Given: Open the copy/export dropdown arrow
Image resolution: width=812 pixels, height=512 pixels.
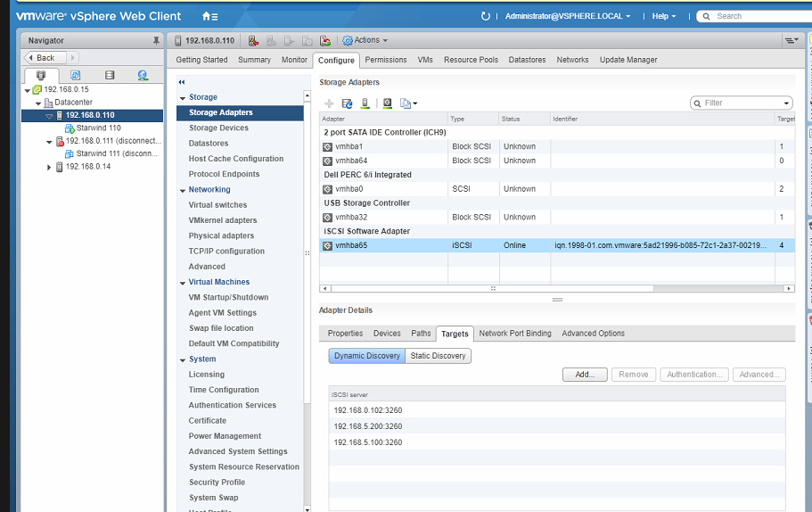Looking at the screenshot, I should point(414,103).
